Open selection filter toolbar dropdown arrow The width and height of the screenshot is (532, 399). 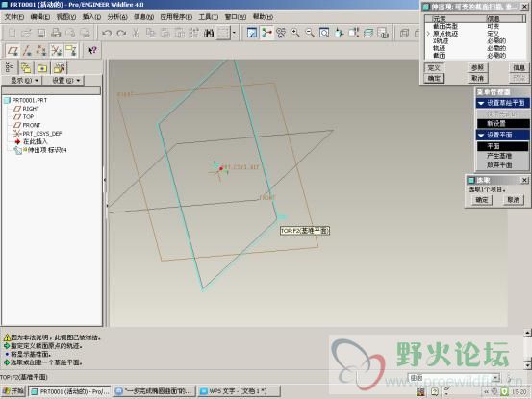pyautogui.click(x=234, y=33)
